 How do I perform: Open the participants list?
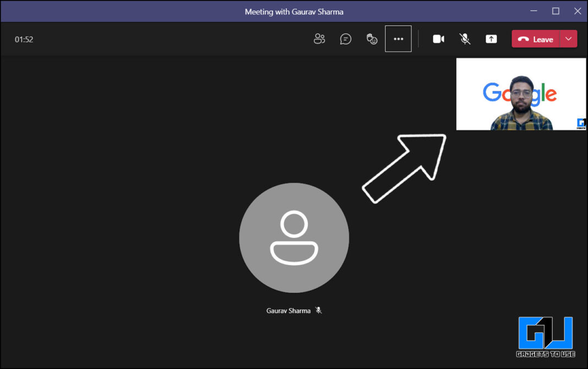[319, 39]
